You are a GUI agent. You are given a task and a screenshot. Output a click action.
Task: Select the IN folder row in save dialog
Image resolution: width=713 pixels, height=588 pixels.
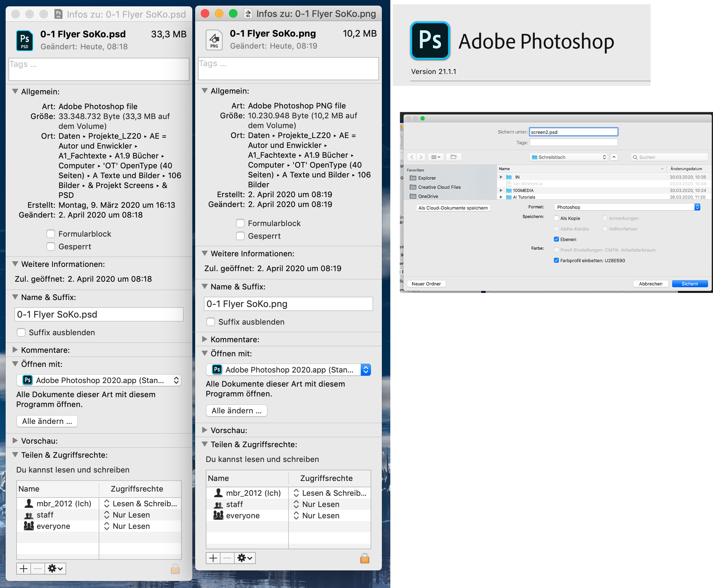pos(604,177)
